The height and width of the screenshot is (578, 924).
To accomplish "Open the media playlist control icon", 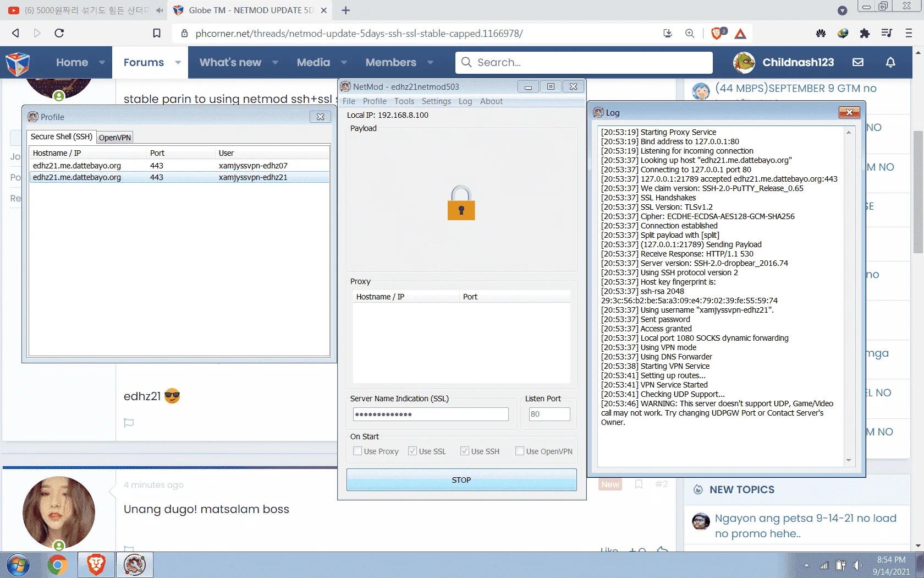I will coord(887,33).
